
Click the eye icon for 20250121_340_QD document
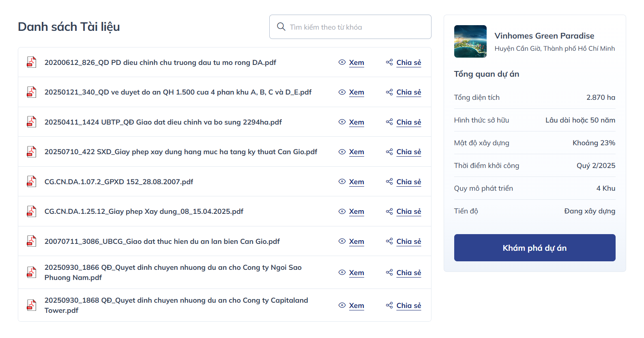342,92
